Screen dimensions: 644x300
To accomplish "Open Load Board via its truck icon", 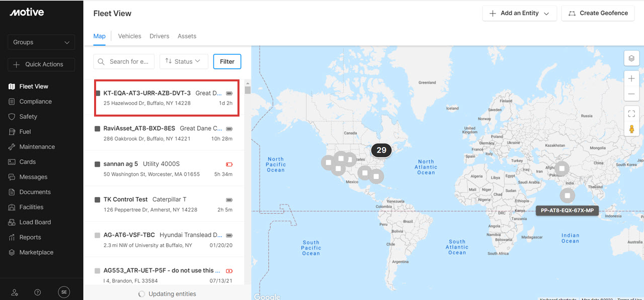I will pyautogui.click(x=12, y=222).
